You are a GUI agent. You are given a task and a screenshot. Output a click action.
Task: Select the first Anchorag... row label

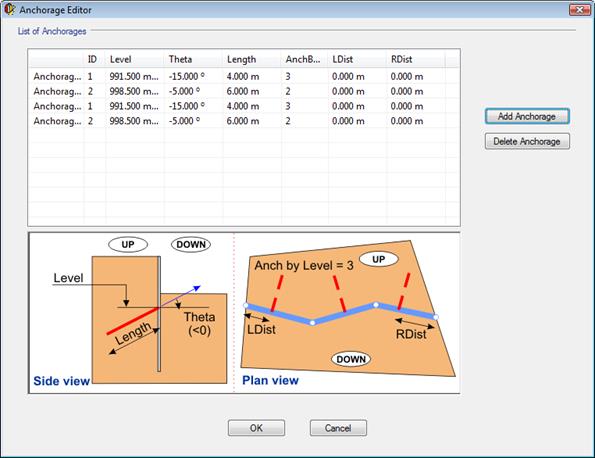pos(57,77)
